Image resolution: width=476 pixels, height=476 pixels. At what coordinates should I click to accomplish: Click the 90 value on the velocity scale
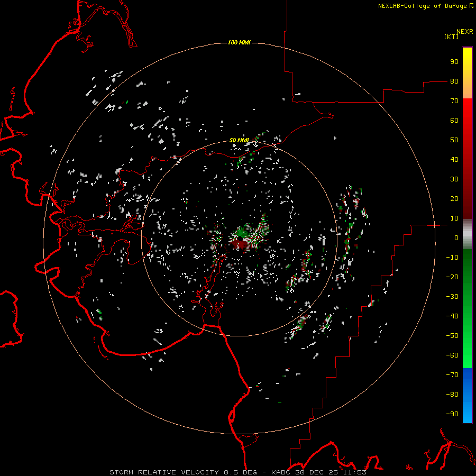[454, 62]
